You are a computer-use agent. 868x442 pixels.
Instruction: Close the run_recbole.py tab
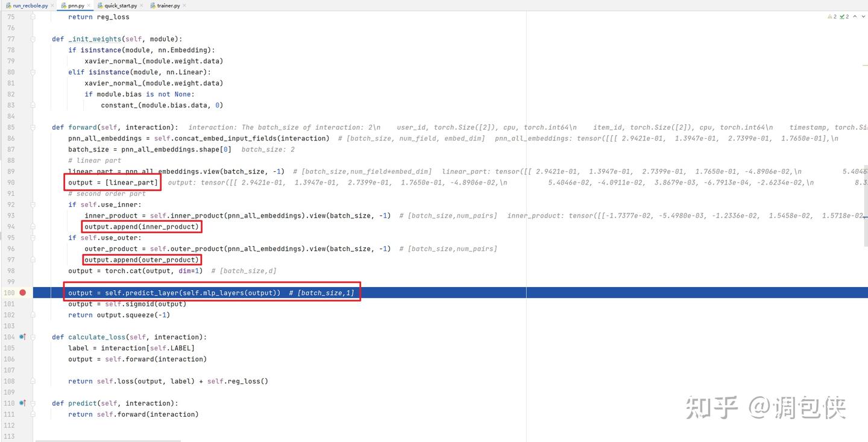[x=53, y=5]
